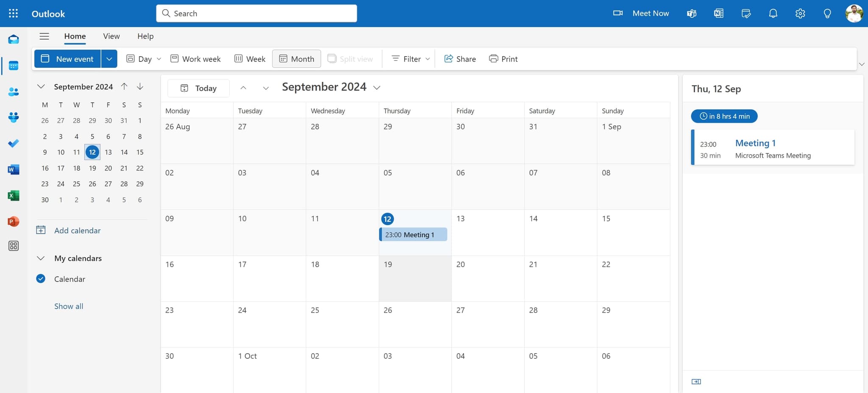The width and height of the screenshot is (868, 393).
Task: Open the Notifications bell
Action: [773, 13]
